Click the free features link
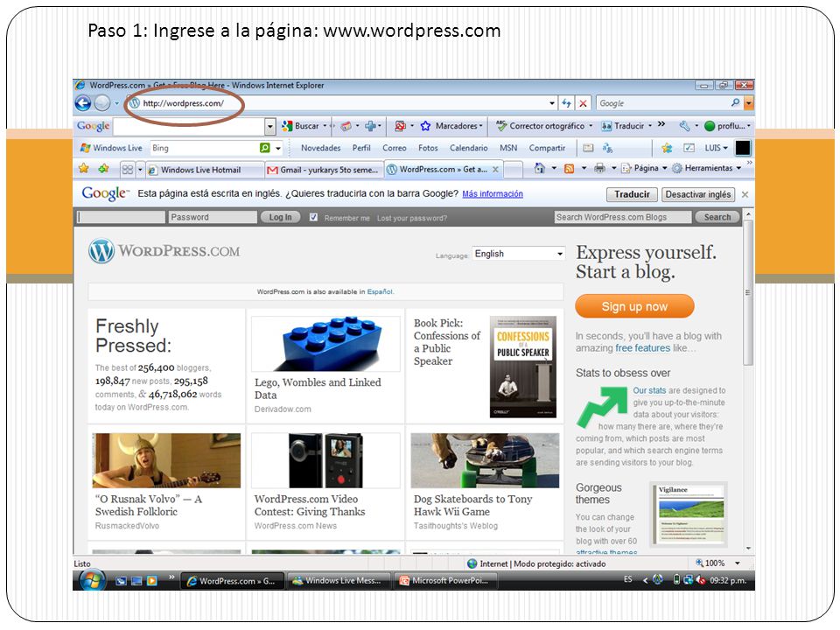840x630 pixels. [642, 348]
